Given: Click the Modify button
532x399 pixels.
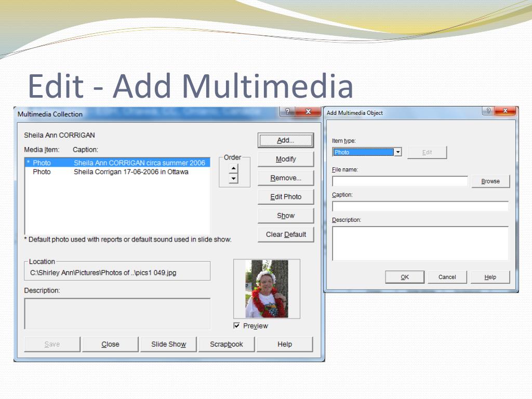Looking at the screenshot, I should [x=286, y=159].
